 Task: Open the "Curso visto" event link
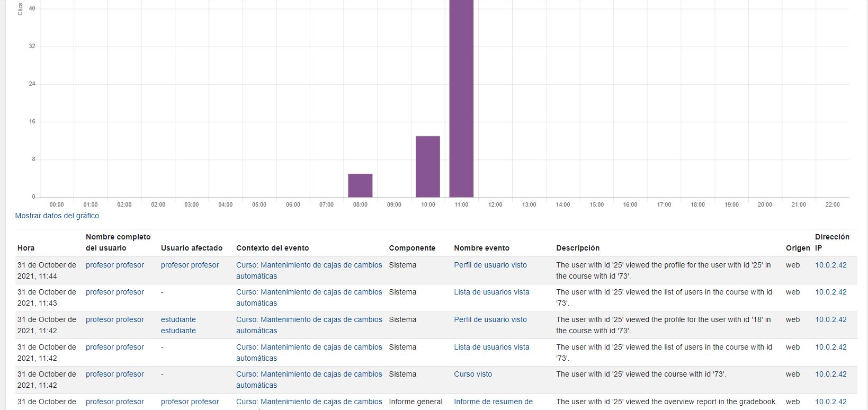[x=472, y=374]
